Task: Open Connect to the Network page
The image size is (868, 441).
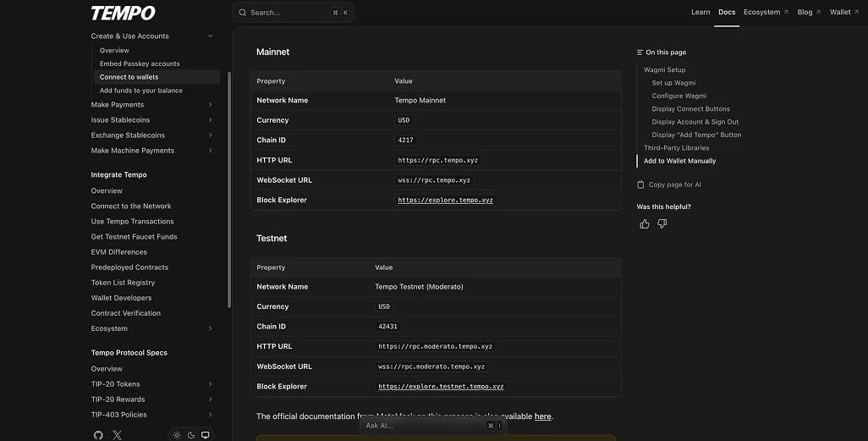Action: 130,206
